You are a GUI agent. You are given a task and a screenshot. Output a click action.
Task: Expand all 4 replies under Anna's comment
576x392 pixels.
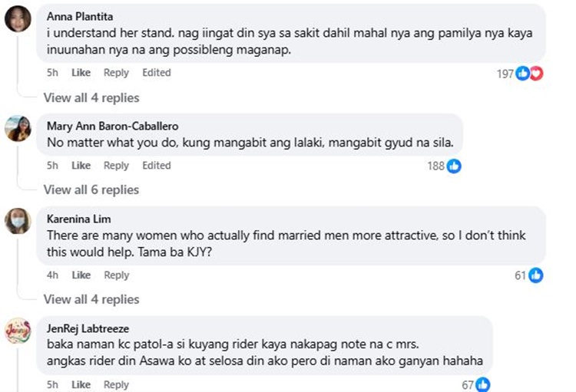[x=91, y=97]
